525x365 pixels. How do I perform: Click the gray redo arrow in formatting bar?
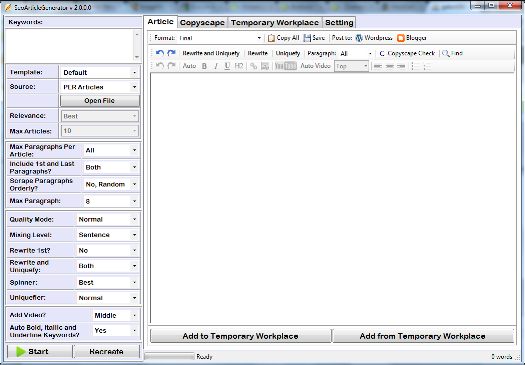tap(171, 66)
